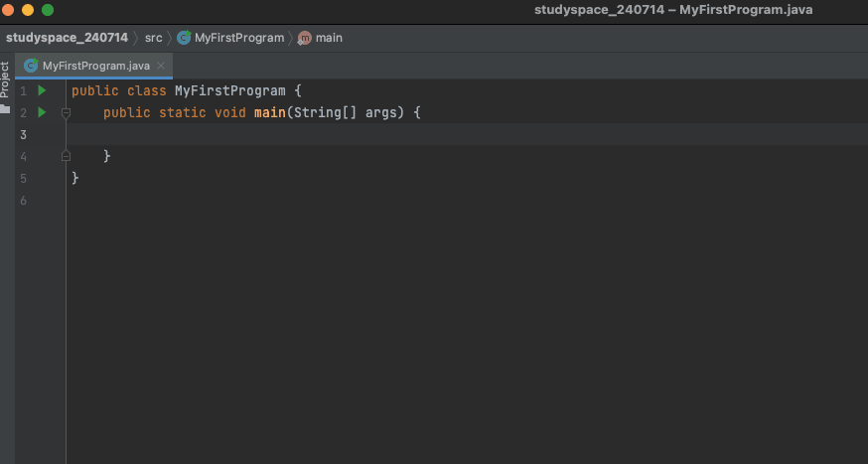Collapse the main method using the line 2 fold marker
Viewport: 868px width, 464px height.
pos(66,113)
